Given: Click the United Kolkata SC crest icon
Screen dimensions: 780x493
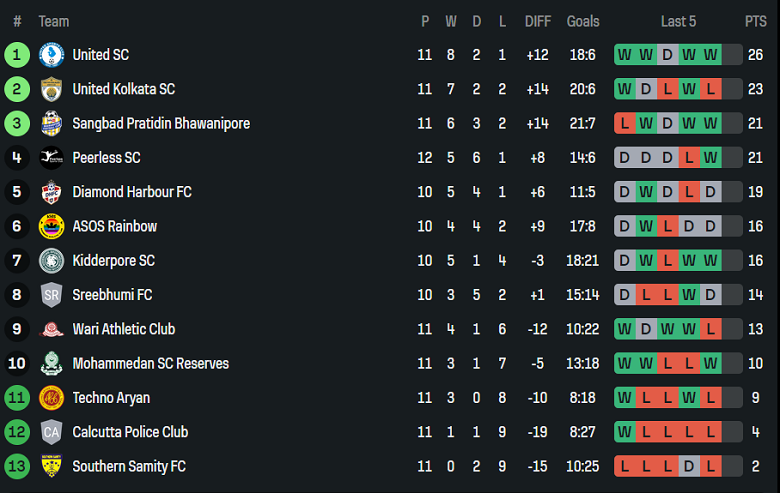Looking at the screenshot, I should point(51,89).
